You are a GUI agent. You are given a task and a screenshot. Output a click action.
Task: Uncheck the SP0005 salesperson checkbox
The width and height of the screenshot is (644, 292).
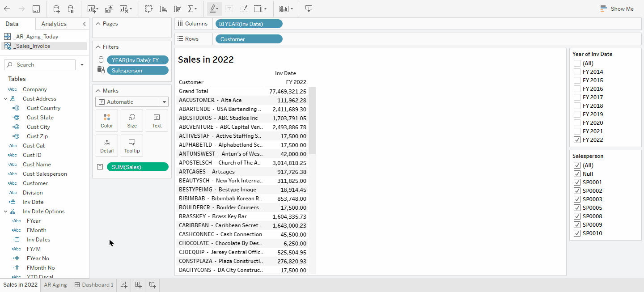point(577,208)
